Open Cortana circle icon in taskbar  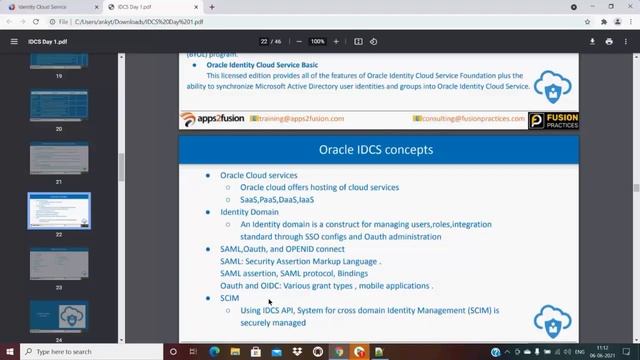[173, 351]
